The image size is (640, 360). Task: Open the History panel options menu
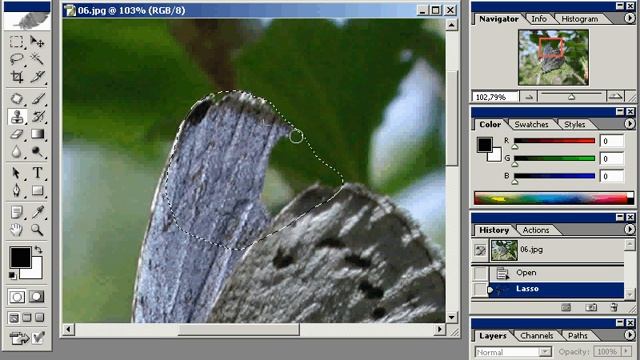point(629,229)
